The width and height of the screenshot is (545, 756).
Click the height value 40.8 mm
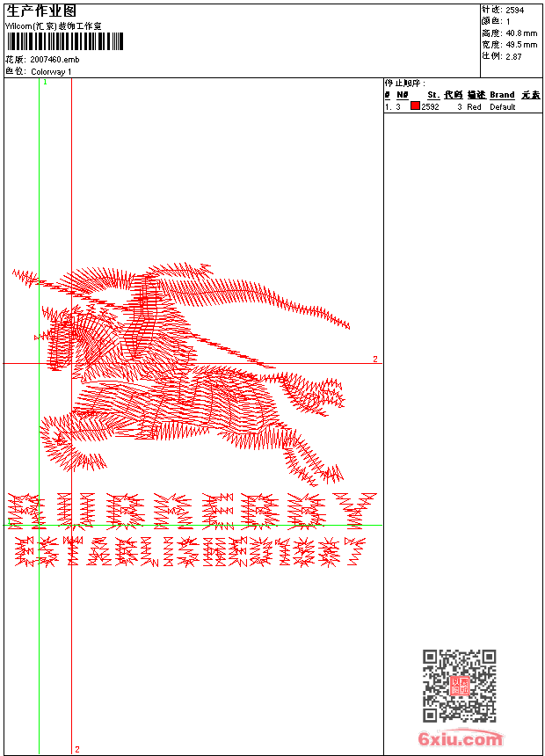tap(521, 33)
